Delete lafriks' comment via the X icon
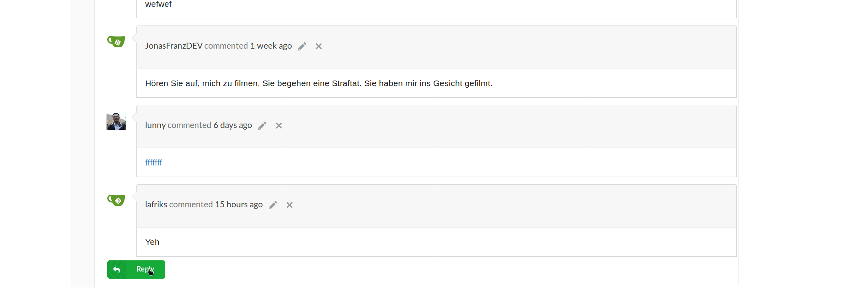The image size is (868, 305). tap(289, 205)
